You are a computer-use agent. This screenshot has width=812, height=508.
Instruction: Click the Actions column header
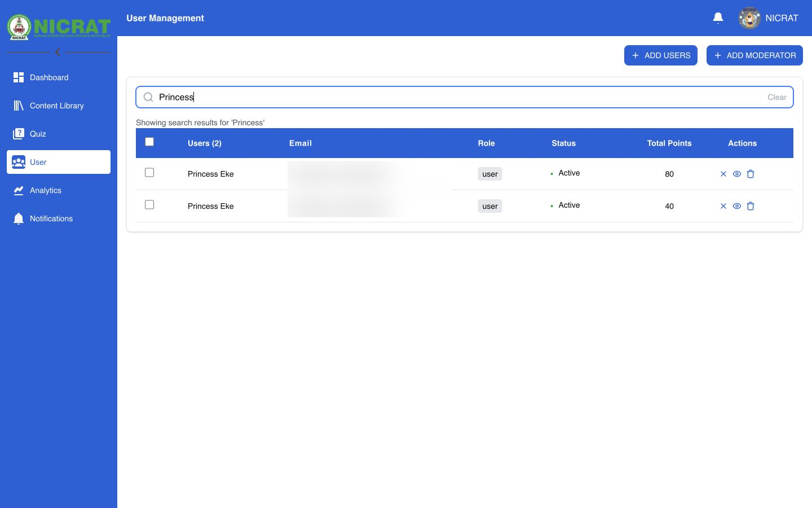(x=742, y=143)
